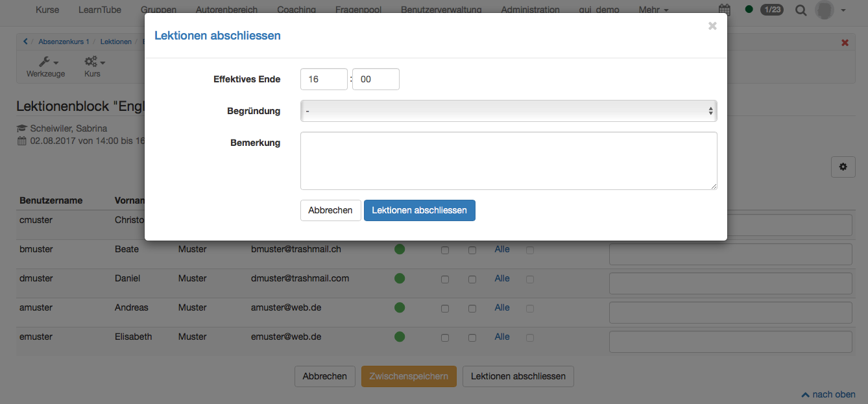Click the red X to close course
The image size is (868, 404).
click(845, 42)
